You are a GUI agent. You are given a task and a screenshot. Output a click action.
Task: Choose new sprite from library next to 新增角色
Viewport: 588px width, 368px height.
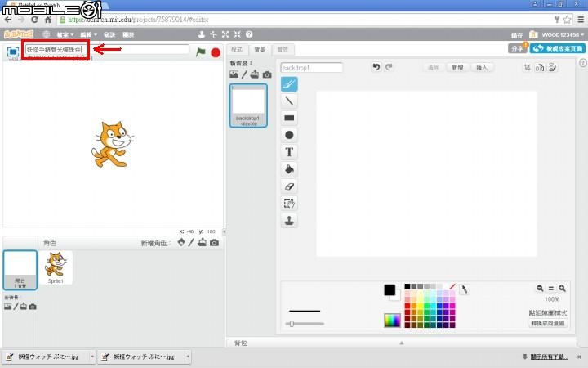(x=181, y=242)
